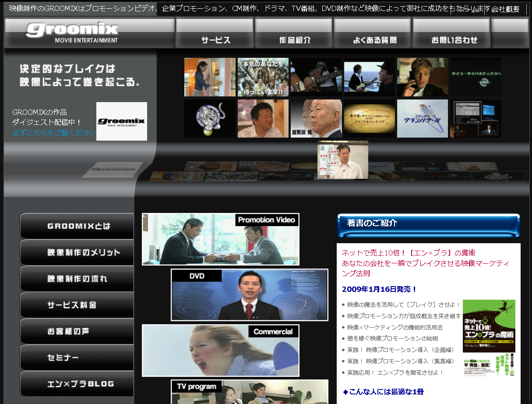Open the groomix digest video thumbnail
Image resolution: width=532 pixels, height=404 pixels.
click(x=122, y=121)
